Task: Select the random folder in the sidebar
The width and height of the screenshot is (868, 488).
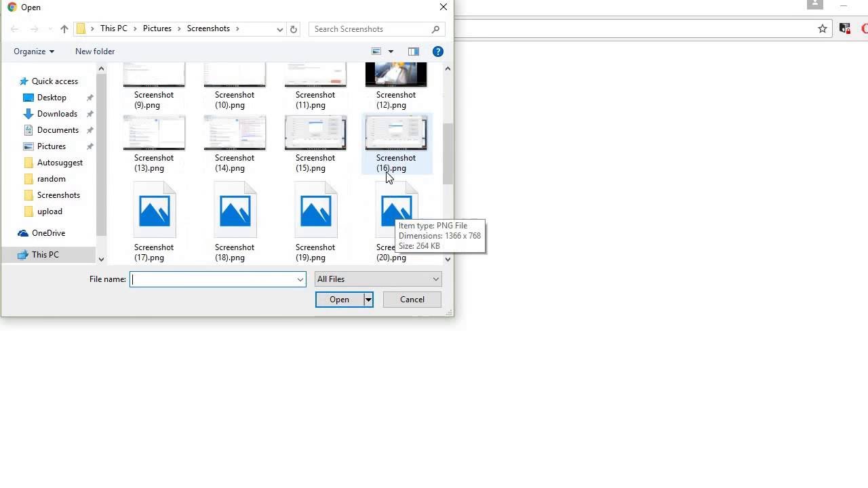Action: pyautogui.click(x=52, y=179)
